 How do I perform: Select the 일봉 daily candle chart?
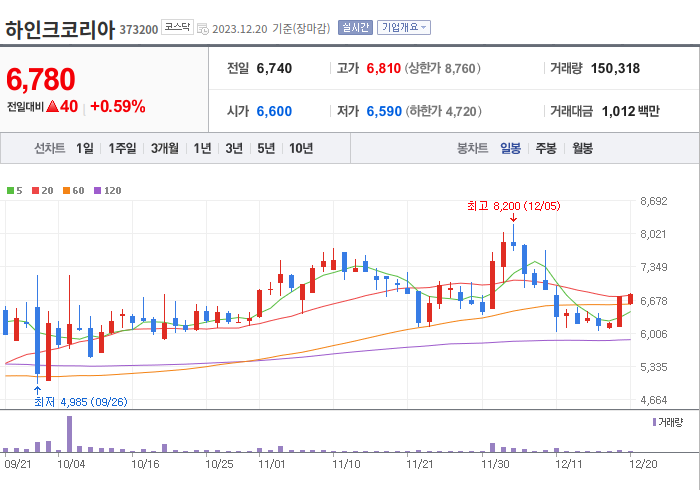tap(510, 148)
